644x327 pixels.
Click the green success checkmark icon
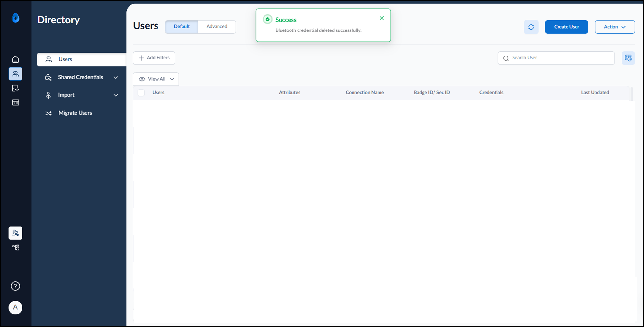(268, 19)
